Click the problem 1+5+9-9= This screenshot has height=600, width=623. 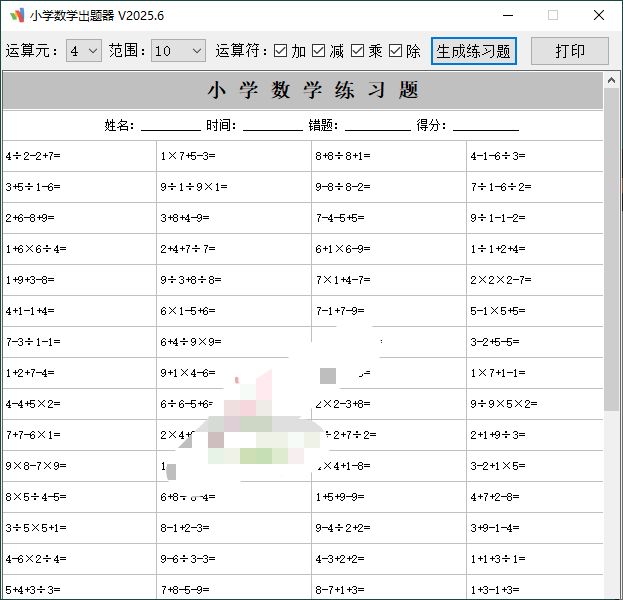(340, 497)
